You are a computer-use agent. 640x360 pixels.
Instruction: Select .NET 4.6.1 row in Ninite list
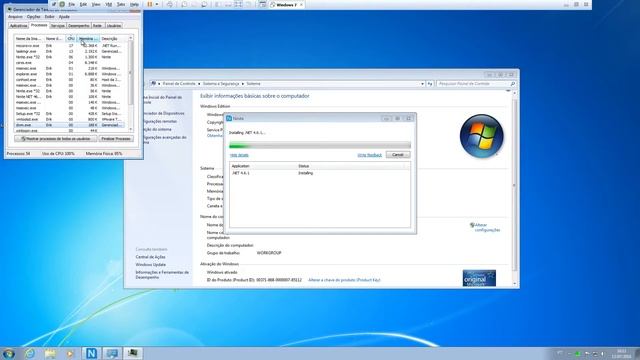pos(320,173)
